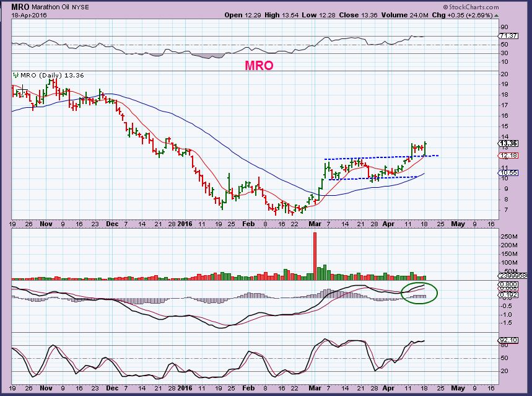Click the volume value tag 23999580
The height and width of the screenshot is (396, 532).
point(513,276)
